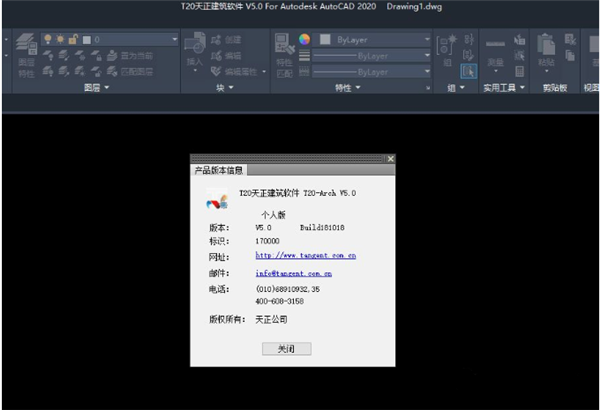Select the 产品版本信息 tab
The height and width of the screenshot is (410, 600).
click(218, 170)
